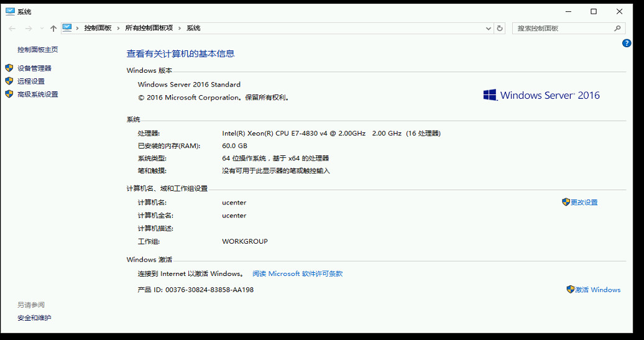Close the 系统 window
Screen dimensions: 644x340
point(619,11)
